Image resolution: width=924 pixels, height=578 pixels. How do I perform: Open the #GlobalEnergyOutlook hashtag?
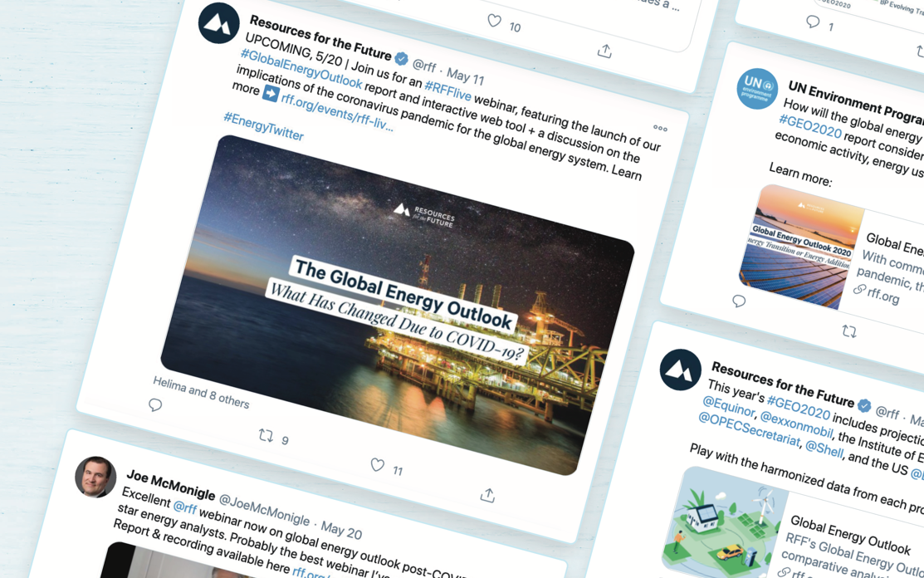point(301,69)
